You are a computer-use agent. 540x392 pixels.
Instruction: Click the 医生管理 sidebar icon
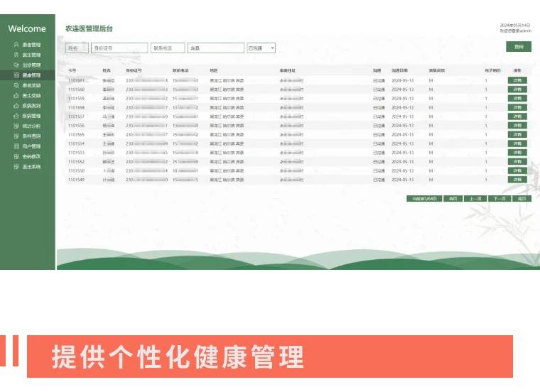coord(16,55)
